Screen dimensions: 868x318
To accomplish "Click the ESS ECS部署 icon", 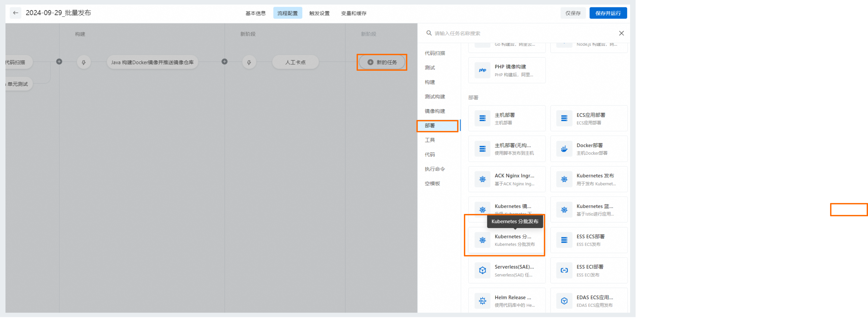I will (564, 240).
